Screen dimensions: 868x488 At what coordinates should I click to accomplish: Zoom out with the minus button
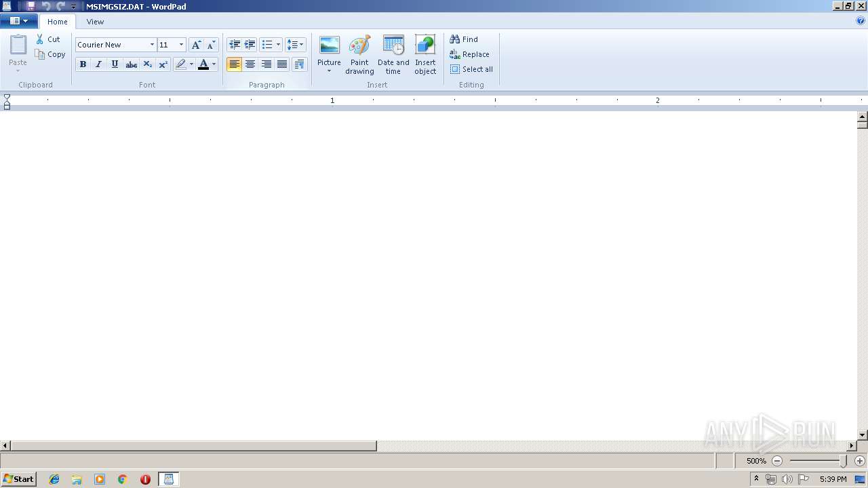pyautogui.click(x=777, y=461)
